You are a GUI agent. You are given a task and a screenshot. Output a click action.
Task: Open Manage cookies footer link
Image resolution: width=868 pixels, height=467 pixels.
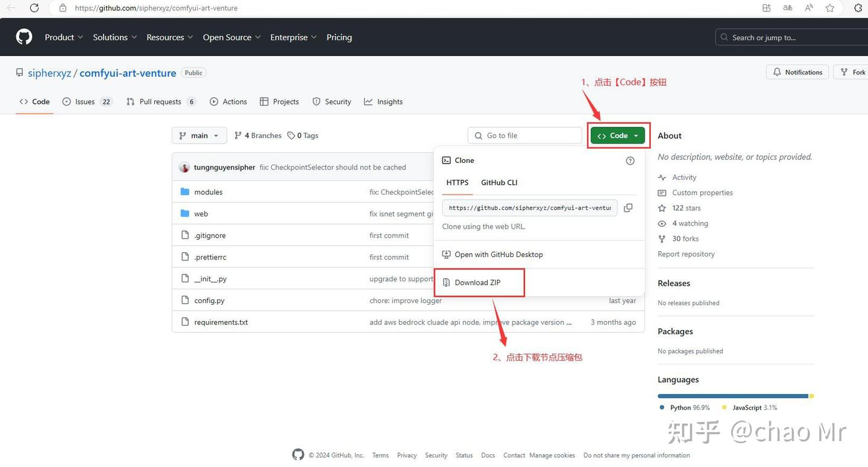pyautogui.click(x=552, y=456)
